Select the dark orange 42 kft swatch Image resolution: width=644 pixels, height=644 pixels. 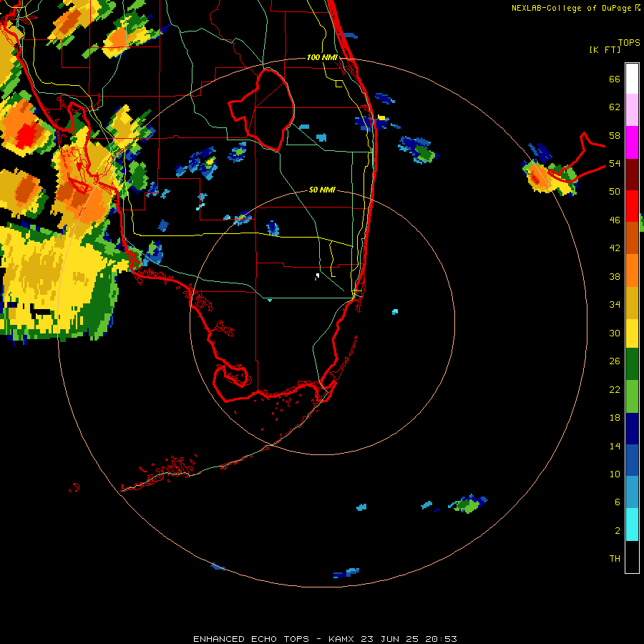[632, 238]
